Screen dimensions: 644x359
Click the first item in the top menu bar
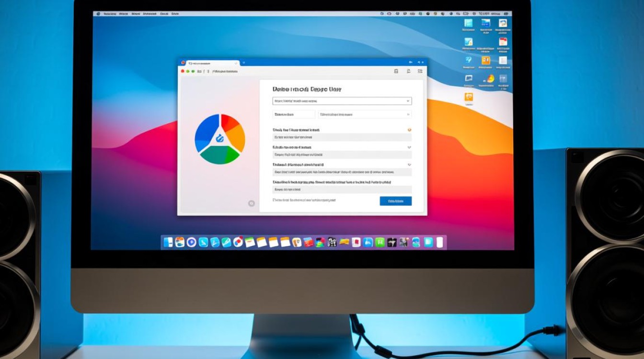tap(97, 14)
